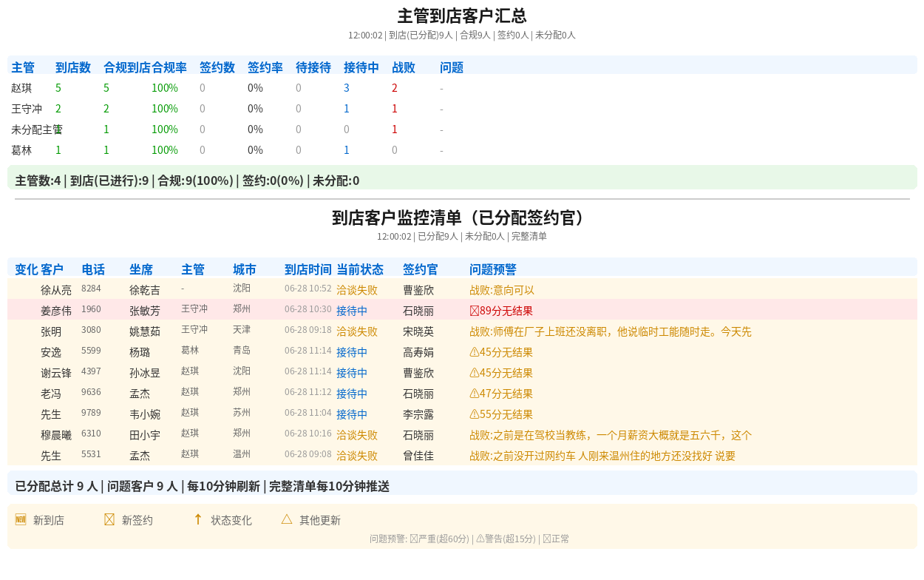Click the 战败:师傅在厂子上班 warning note
This screenshot has width=924, height=580.
pyautogui.click(x=611, y=331)
